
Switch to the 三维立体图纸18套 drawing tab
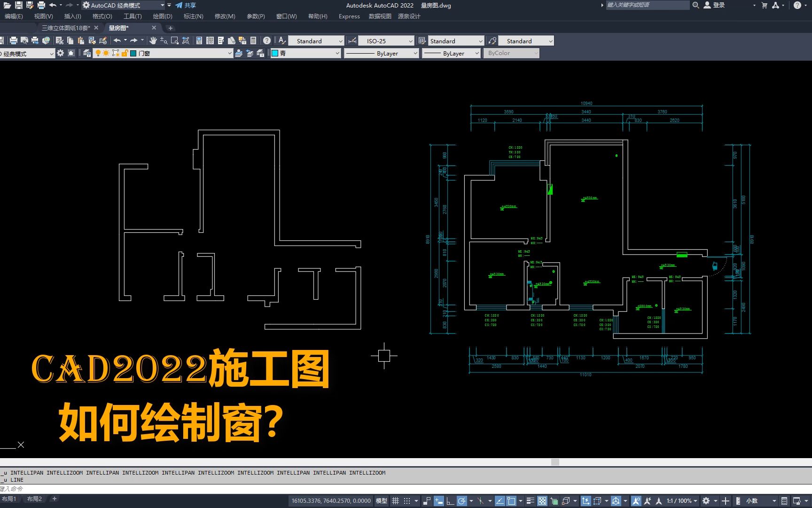(66, 28)
